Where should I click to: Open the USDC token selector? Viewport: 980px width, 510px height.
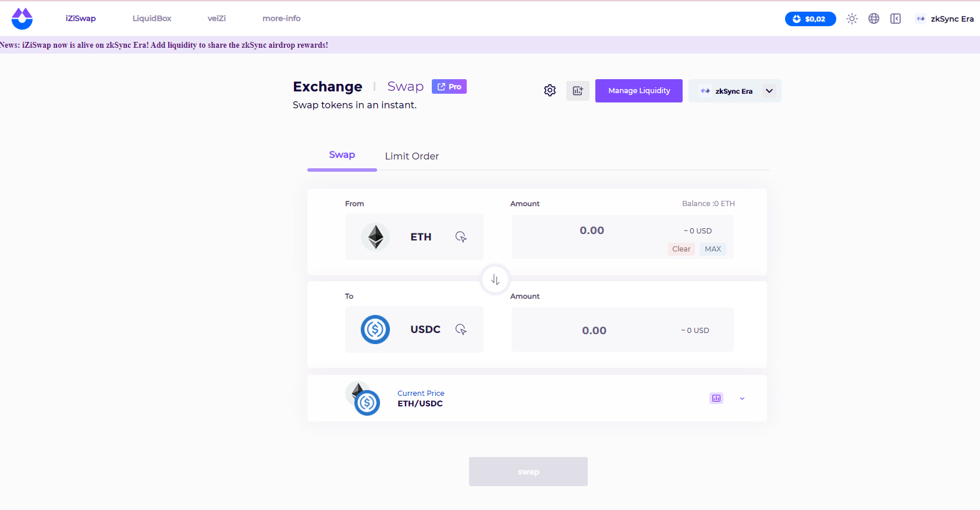(x=414, y=330)
